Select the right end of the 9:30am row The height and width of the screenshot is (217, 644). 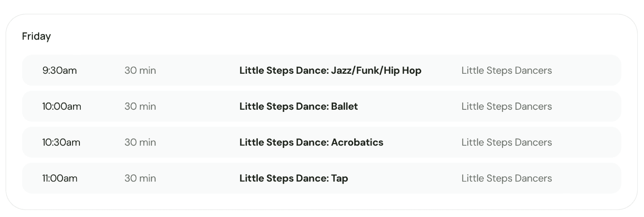coord(603,70)
